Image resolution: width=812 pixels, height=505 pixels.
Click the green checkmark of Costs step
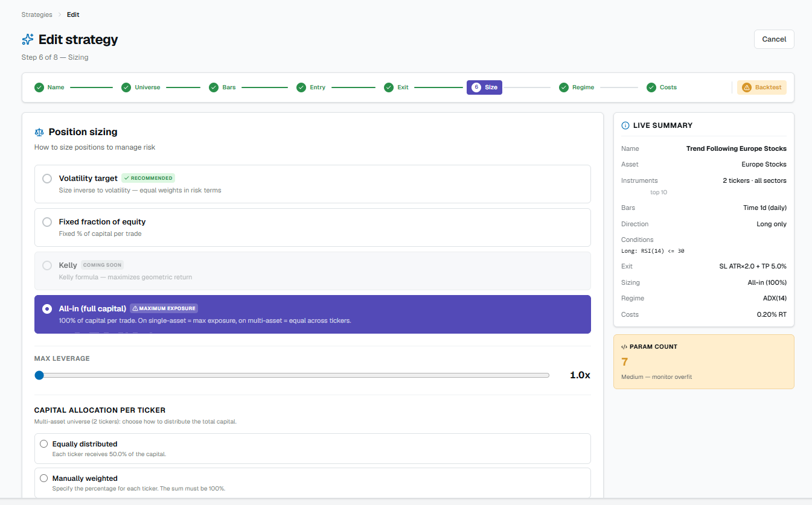[x=651, y=87]
